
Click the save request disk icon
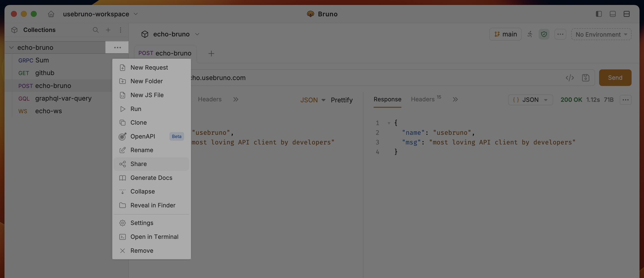pos(585,78)
